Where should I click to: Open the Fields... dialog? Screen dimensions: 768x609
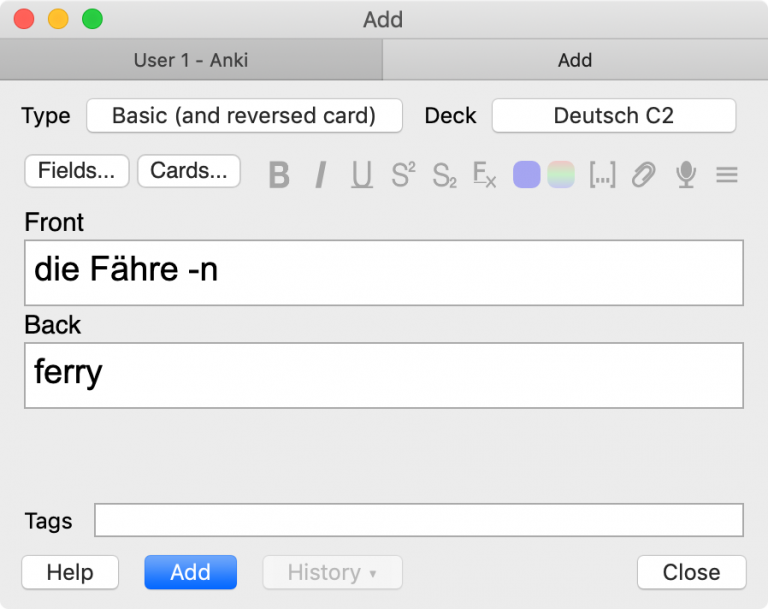coord(77,171)
